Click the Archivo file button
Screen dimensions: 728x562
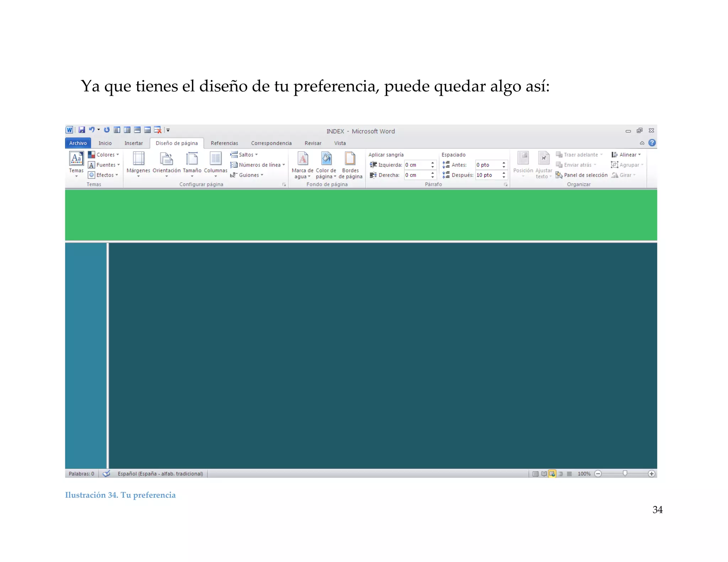click(x=78, y=143)
